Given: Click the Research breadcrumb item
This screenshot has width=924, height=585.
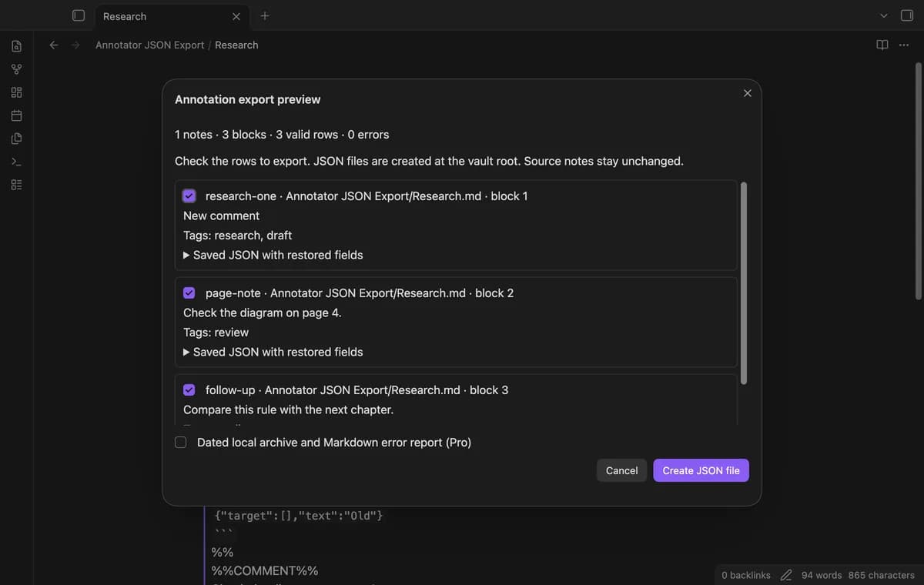Looking at the screenshot, I should tap(236, 45).
